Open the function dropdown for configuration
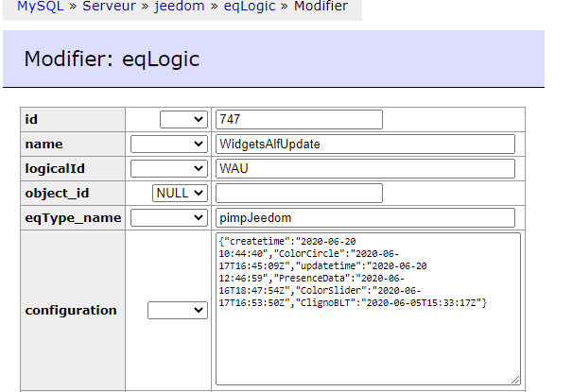Viewport: 572px width, 392px height. pyautogui.click(x=178, y=311)
